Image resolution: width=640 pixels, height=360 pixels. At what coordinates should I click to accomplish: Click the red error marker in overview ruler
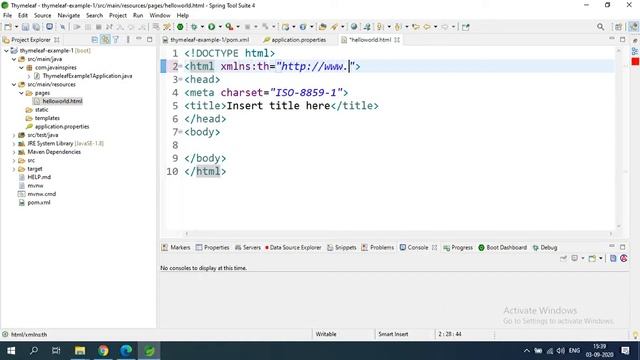pyautogui.click(x=635, y=62)
